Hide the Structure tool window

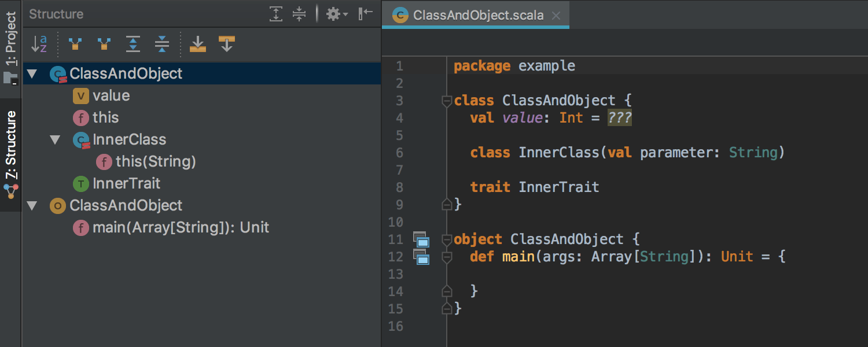coord(365,14)
